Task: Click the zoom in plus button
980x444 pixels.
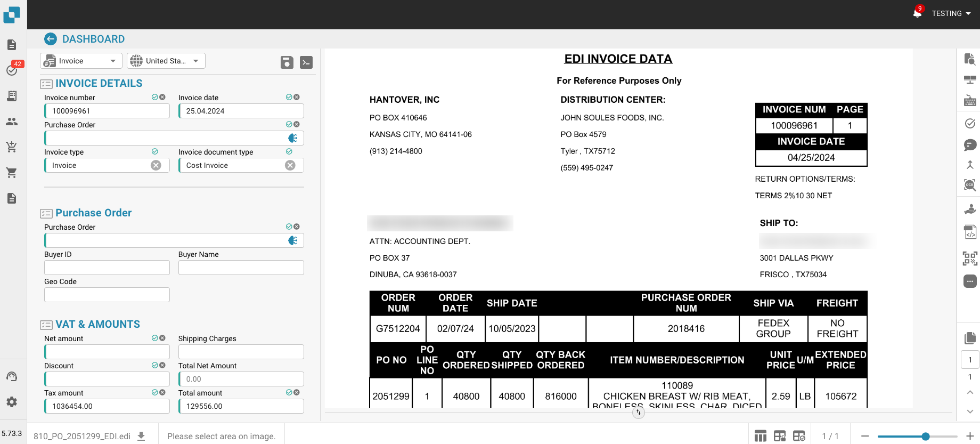Action: tap(970, 436)
